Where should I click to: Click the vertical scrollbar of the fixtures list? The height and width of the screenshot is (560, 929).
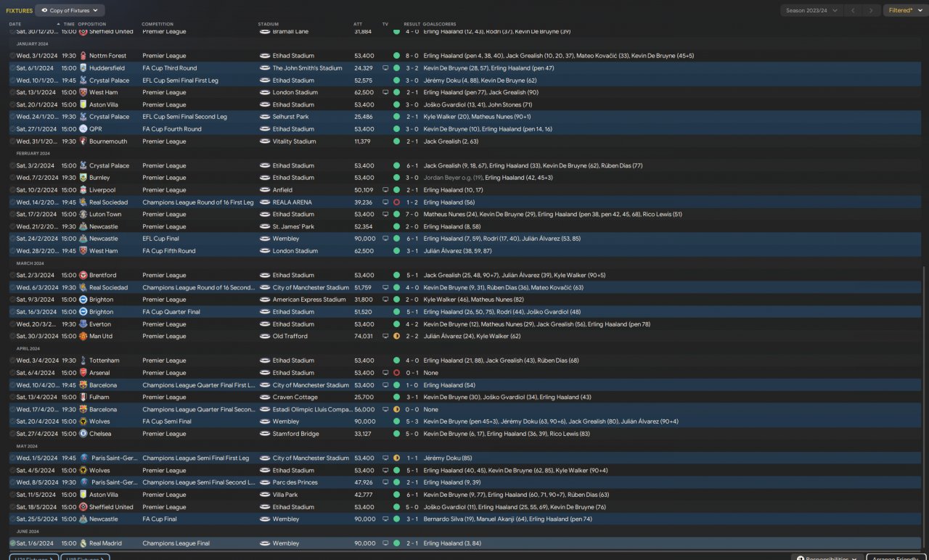[x=923, y=406]
